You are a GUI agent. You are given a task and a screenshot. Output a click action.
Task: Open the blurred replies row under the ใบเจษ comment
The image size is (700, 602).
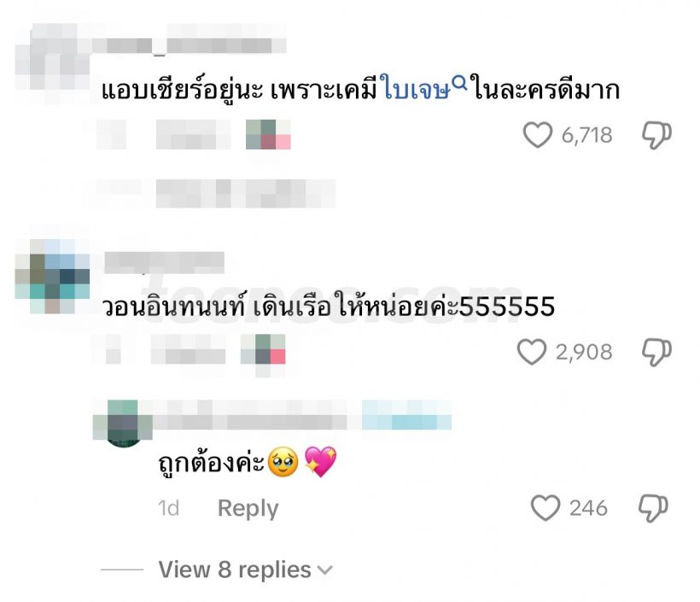pos(216,193)
